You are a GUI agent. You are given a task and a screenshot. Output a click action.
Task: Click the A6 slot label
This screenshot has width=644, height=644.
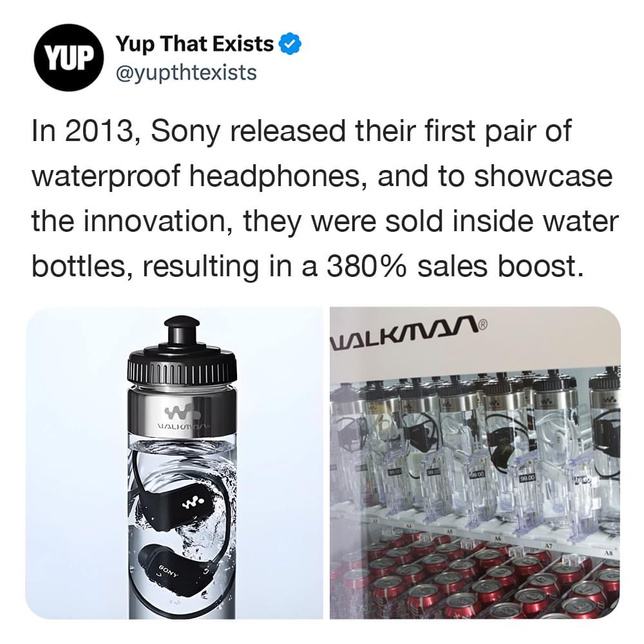[x=497, y=537]
